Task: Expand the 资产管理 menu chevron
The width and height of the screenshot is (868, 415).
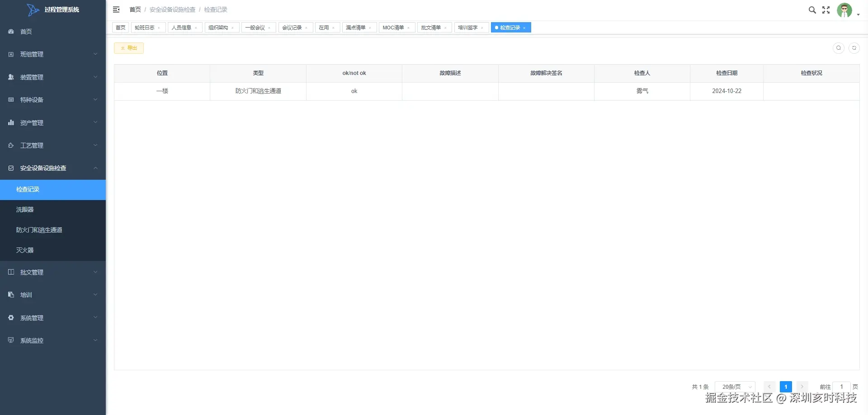Action: pos(95,122)
